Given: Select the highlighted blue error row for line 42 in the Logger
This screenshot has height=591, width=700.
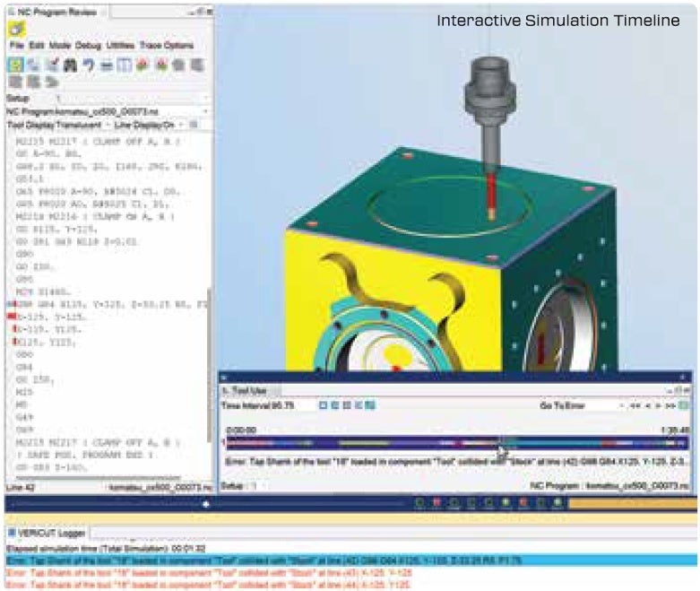Looking at the screenshot, I should (350, 561).
